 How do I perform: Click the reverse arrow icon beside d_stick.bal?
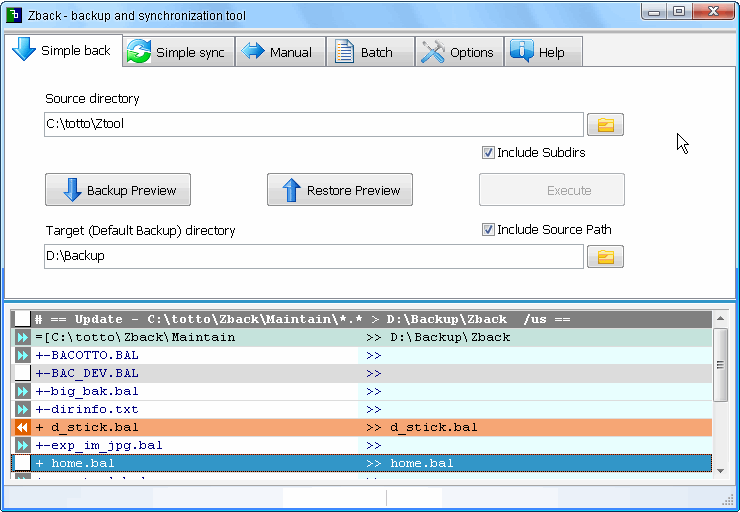coord(22,427)
